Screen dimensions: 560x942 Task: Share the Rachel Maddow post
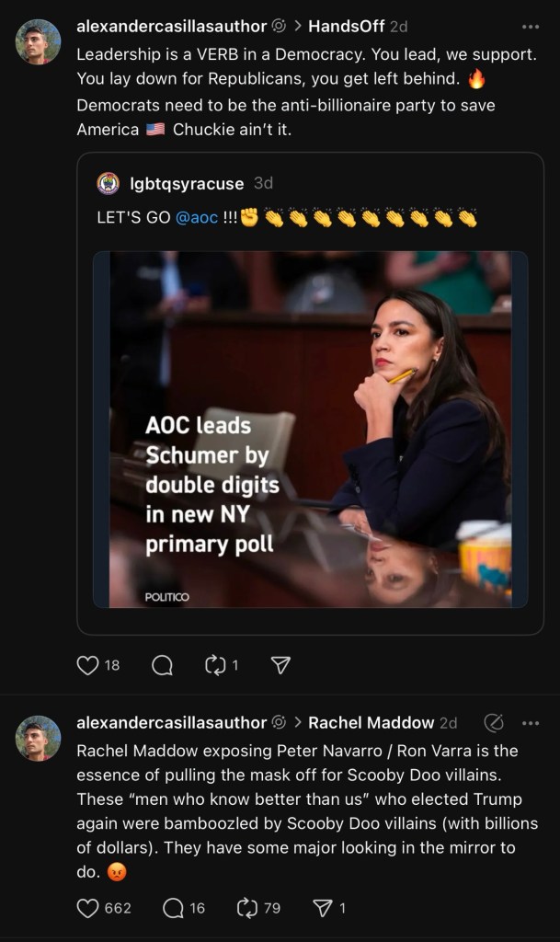pos(323,908)
